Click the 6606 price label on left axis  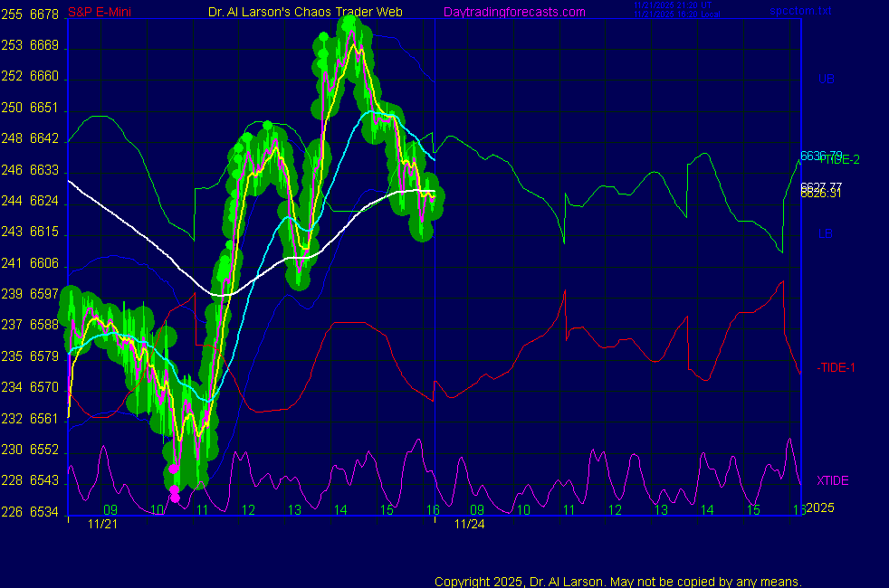44,263
